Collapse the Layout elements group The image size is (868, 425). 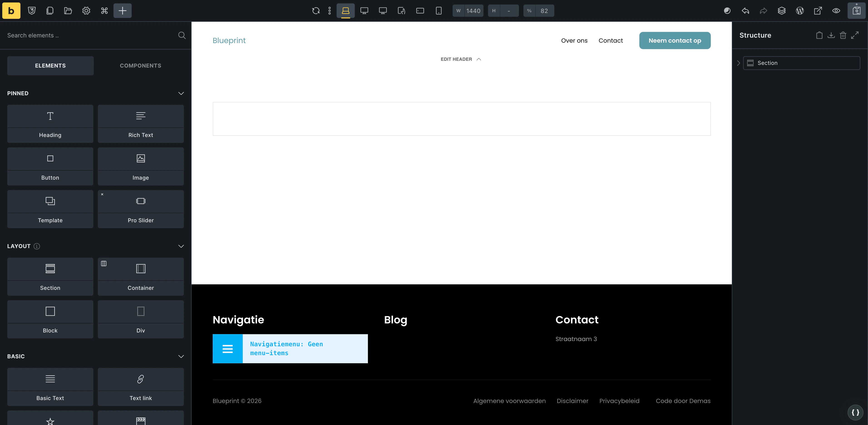(181, 246)
